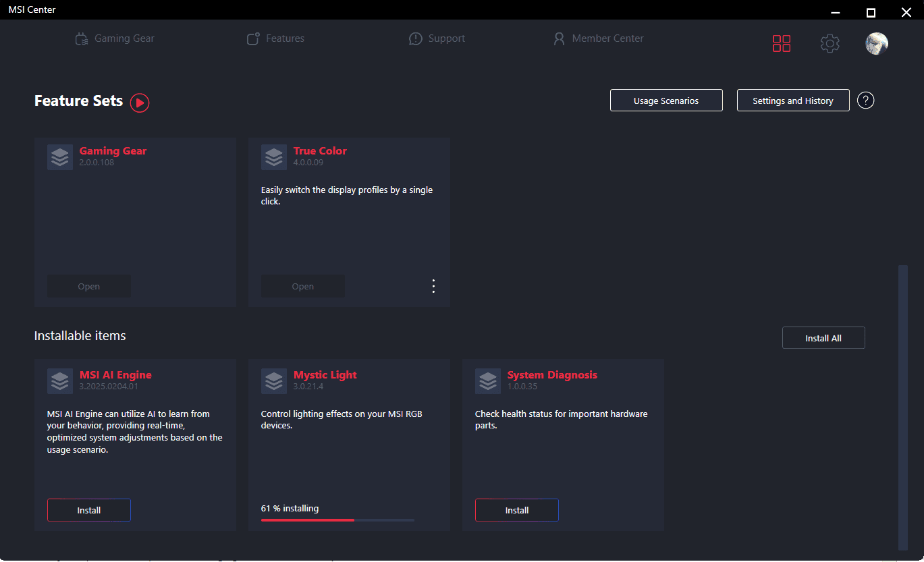Click Gaming Gear version 2.0.0.108

pyautogui.click(x=97, y=163)
